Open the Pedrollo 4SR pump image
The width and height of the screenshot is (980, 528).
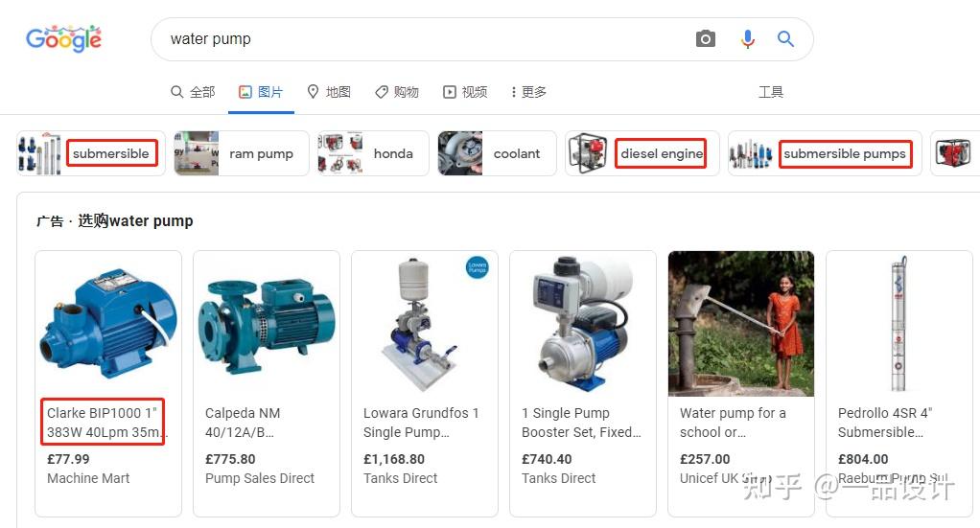pos(898,324)
